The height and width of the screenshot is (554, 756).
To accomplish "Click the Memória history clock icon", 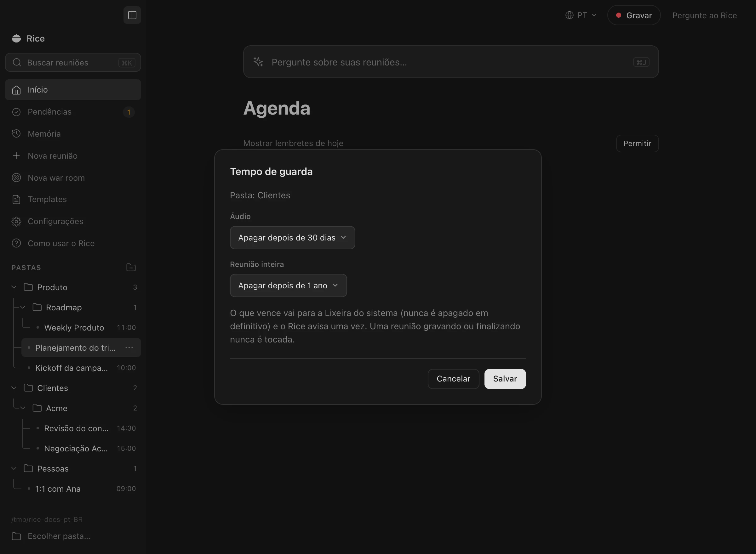I will [x=16, y=134].
